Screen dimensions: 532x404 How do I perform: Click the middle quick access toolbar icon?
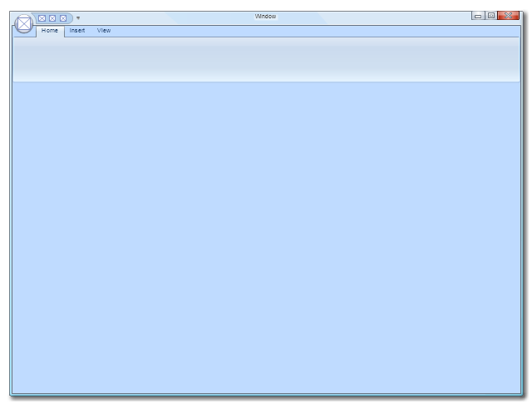[52, 18]
